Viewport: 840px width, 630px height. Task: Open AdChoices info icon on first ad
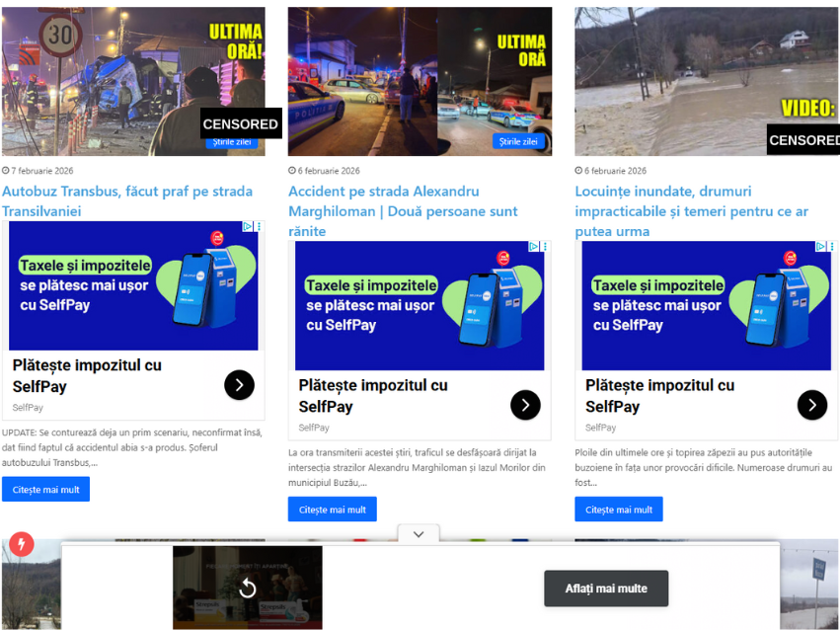tap(249, 227)
